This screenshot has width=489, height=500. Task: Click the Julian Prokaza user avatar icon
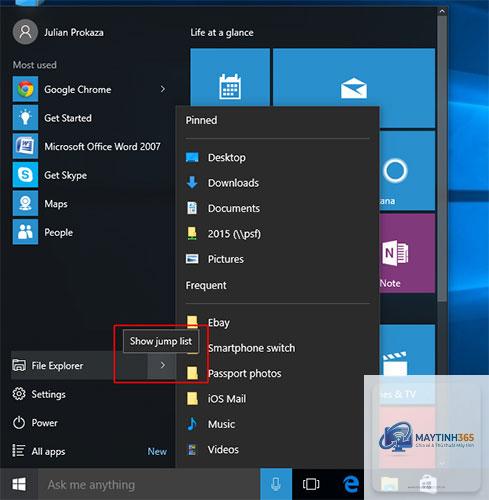[25, 32]
